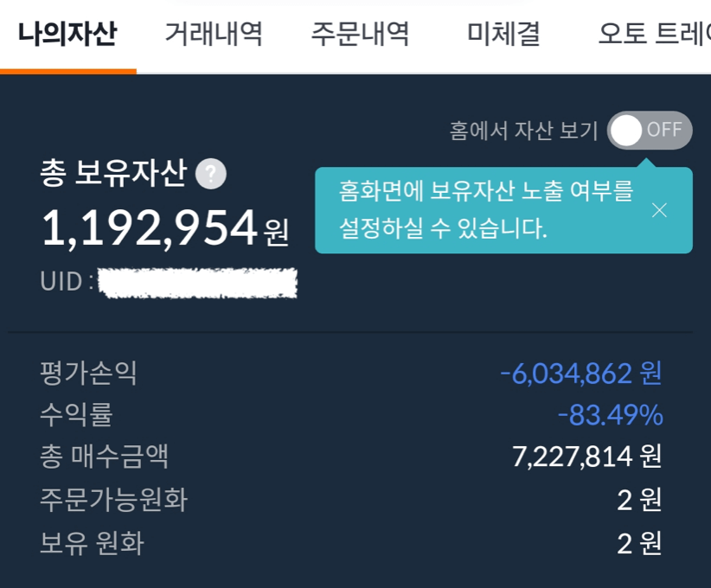The height and width of the screenshot is (588, 711).
Task: Dismiss the asset visibility tooltip via its X
Action: click(x=660, y=208)
